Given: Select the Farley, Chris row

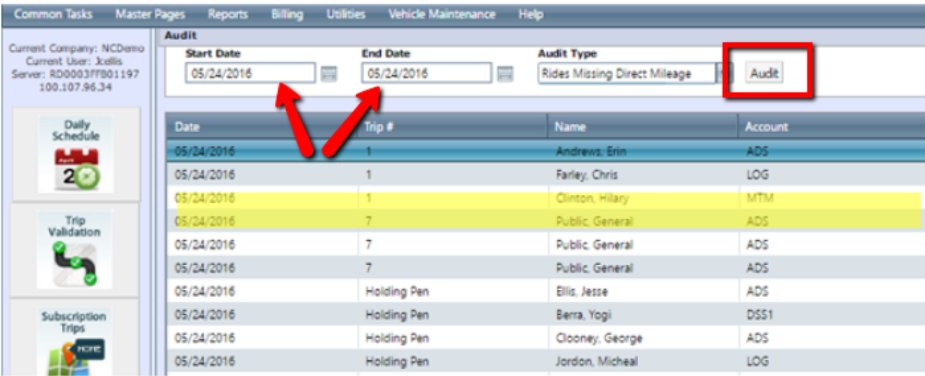Looking at the screenshot, I should [x=546, y=175].
